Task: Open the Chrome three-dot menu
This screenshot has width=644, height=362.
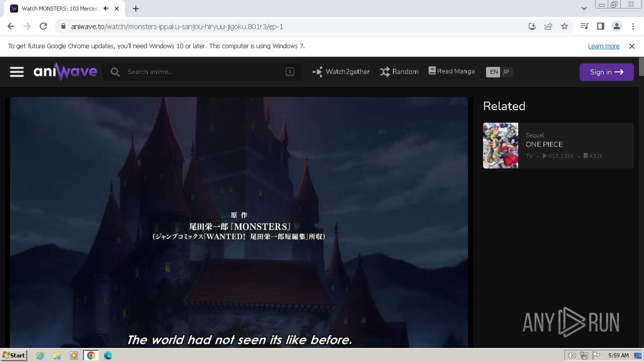Action: [x=633, y=26]
